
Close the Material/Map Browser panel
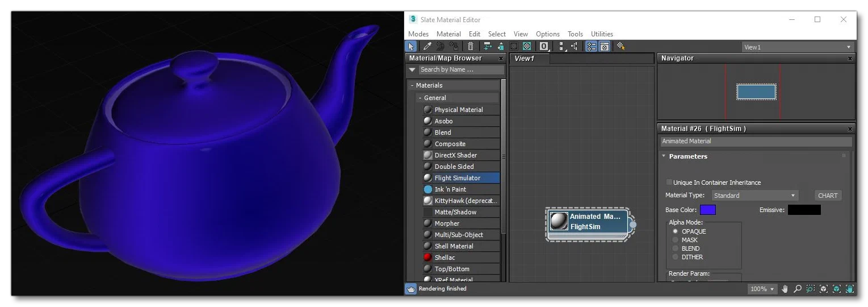tap(501, 59)
